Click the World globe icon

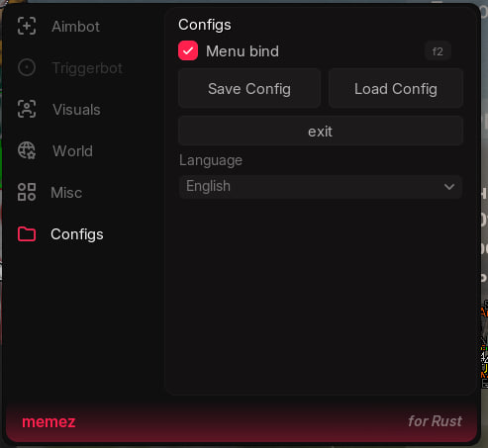27,150
